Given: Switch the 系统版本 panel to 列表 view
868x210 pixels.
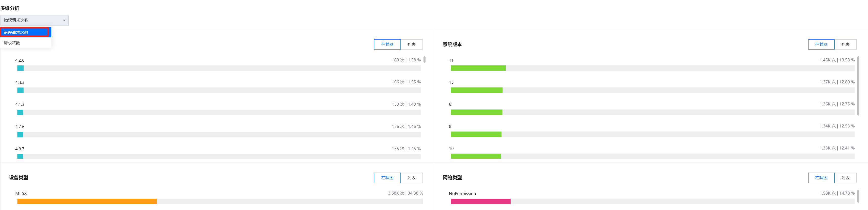Looking at the screenshot, I should [x=845, y=44].
